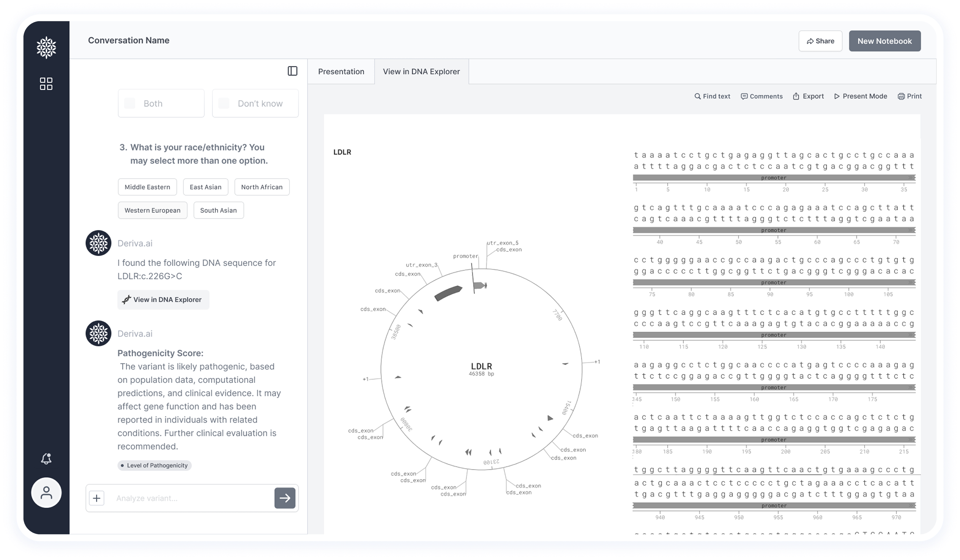Open the dashboard grid icon in the sidebar
Image resolution: width=960 pixels, height=560 pixels.
pyautogui.click(x=46, y=84)
